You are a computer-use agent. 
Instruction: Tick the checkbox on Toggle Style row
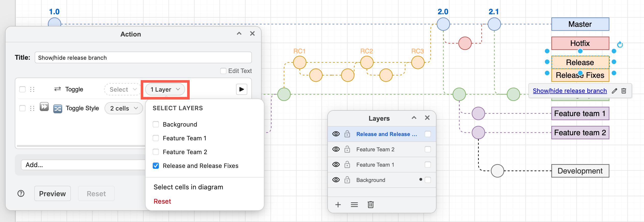(22, 108)
